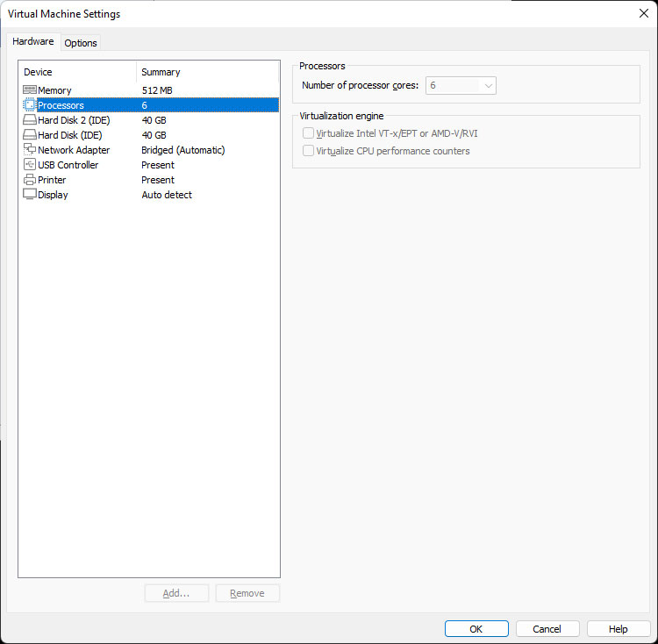
Task: Switch to the Options tab
Action: tap(81, 43)
